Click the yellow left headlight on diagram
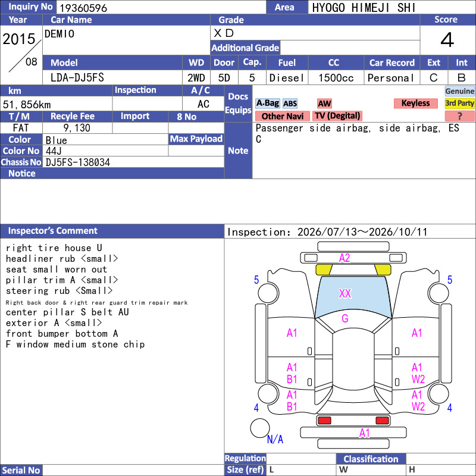476x476 pixels. click(324, 270)
